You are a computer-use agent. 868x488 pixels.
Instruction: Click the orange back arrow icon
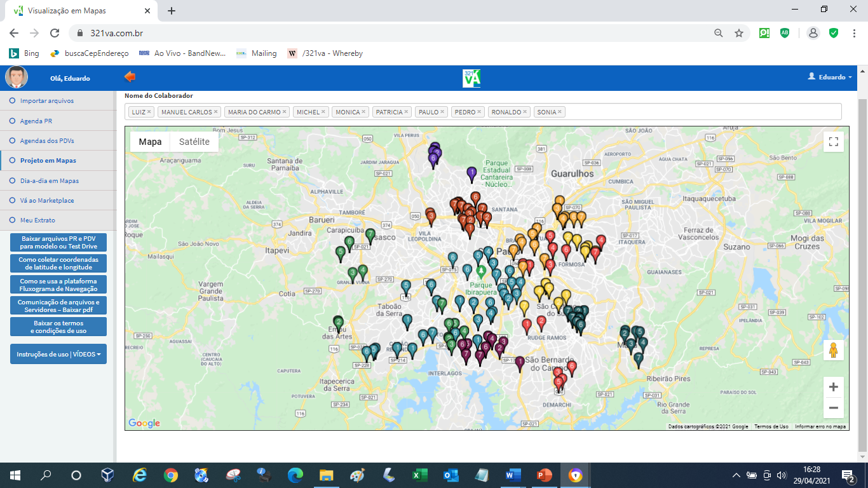pos(130,77)
